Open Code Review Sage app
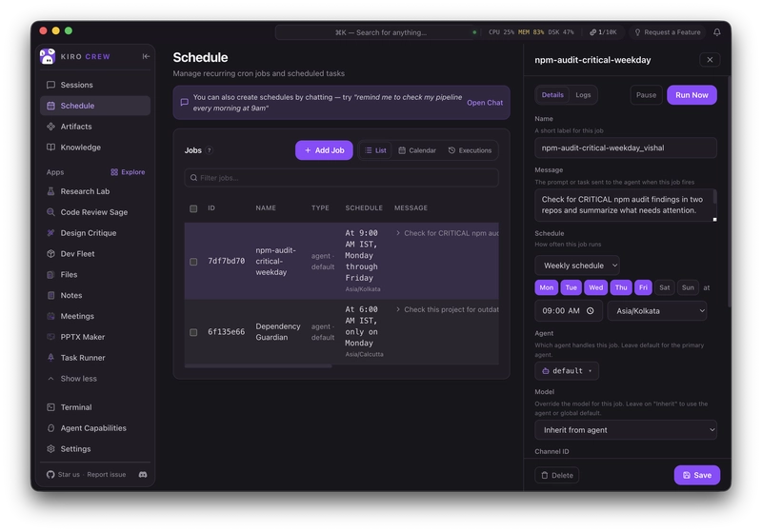Screen dimensions: 762x532 (95, 212)
